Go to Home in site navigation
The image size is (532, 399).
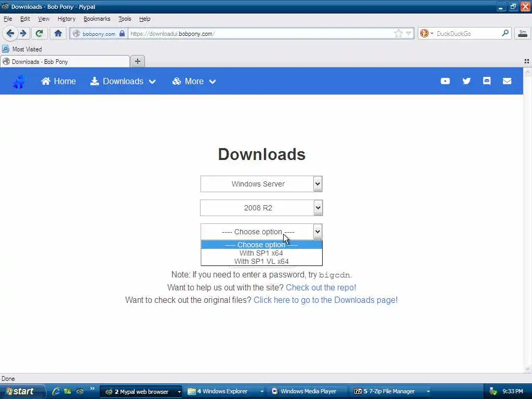[x=58, y=81]
